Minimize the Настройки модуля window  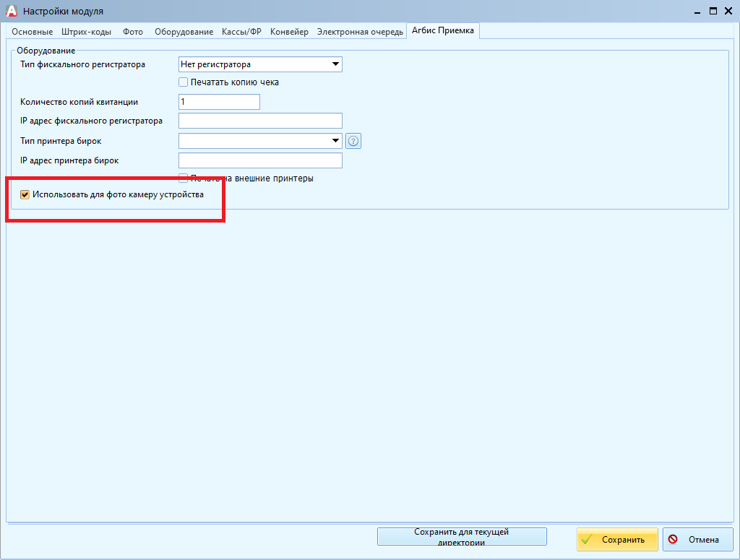tap(697, 12)
